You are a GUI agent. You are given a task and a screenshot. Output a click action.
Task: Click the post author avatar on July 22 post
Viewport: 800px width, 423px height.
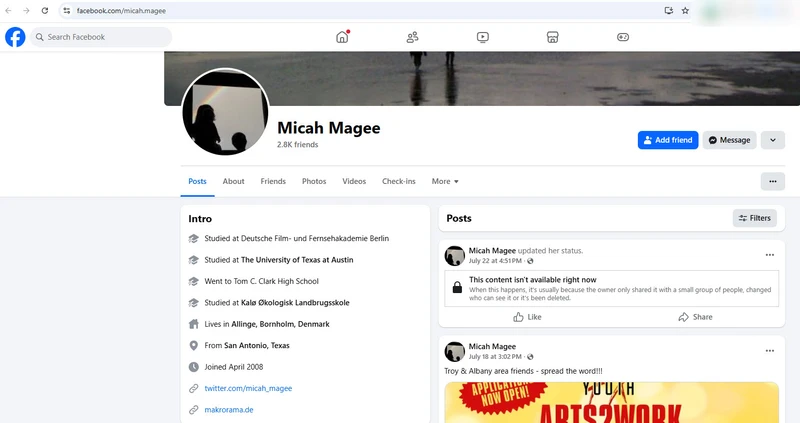[x=455, y=256]
